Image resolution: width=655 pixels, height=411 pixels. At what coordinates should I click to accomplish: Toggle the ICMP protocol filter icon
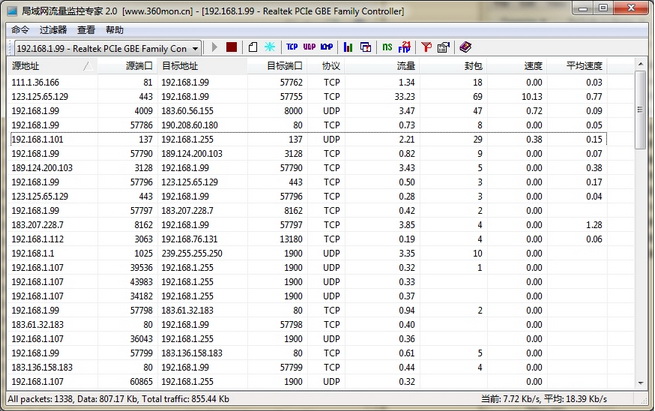(326, 47)
